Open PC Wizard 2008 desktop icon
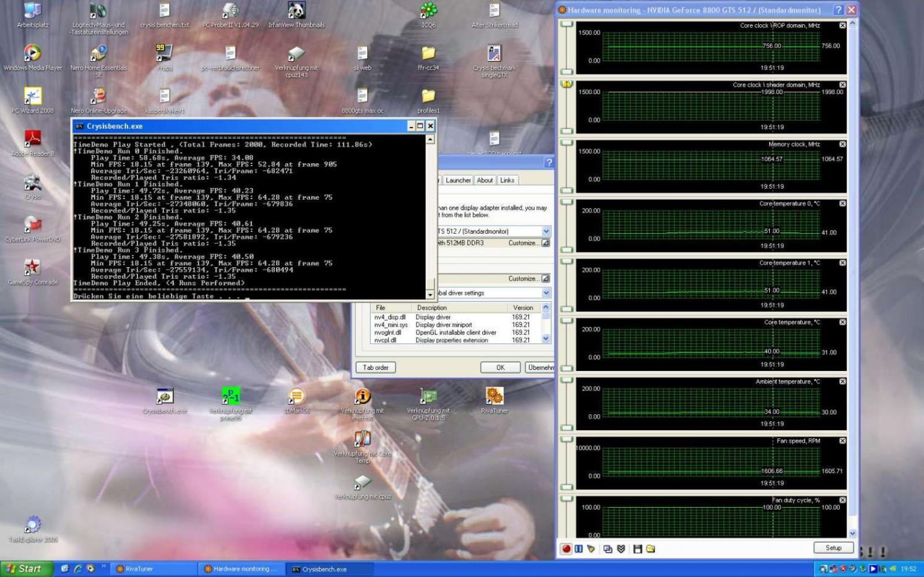Image resolution: width=924 pixels, height=577 pixels. (33, 100)
